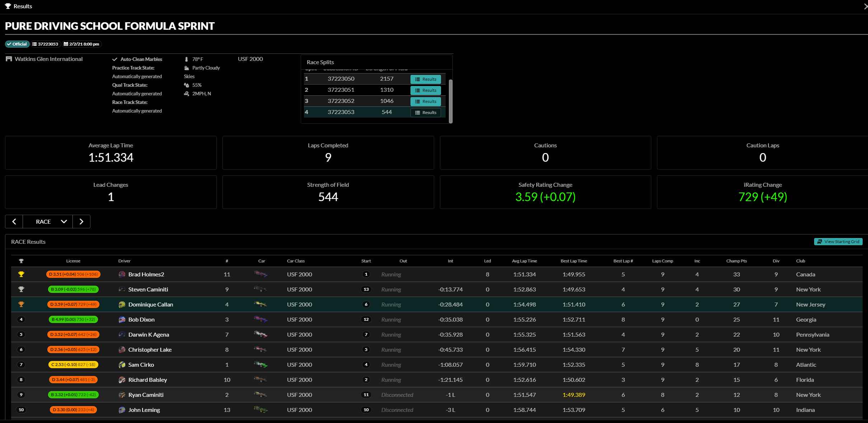This screenshot has width=868, height=423.
Task: Click Sam Cirko green car thumbnail
Action: 261,365
